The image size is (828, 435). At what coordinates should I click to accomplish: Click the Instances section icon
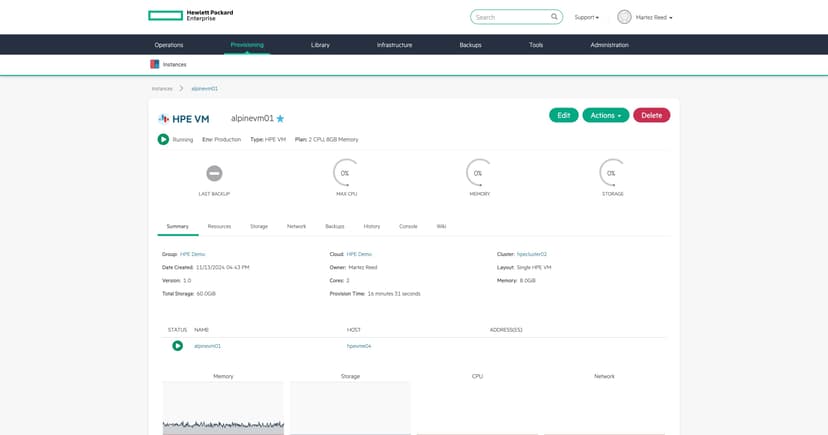pyautogui.click(x=155, y=64)
